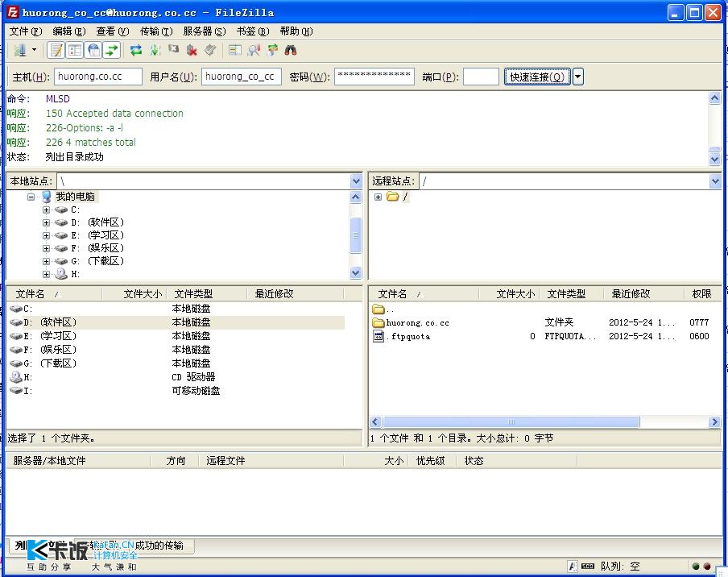Click remote horizontal scrollbar thumb
Image resolution: width=728 pixels, height=577 pixels.
[x=511, y=421]
